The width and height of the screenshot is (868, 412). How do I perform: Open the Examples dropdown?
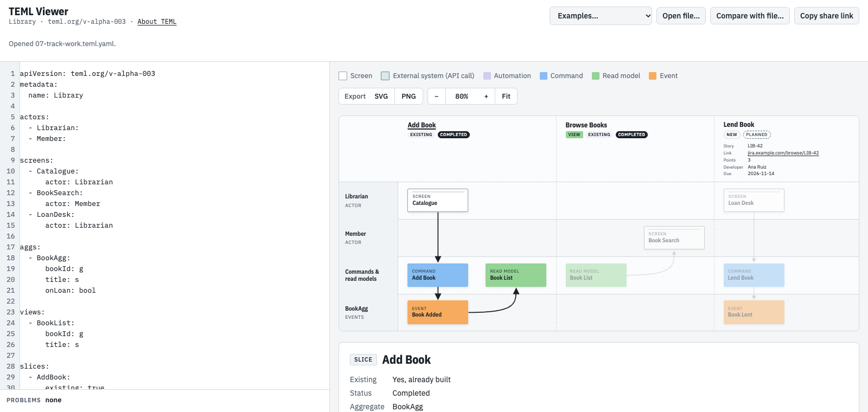coord(601,16)
